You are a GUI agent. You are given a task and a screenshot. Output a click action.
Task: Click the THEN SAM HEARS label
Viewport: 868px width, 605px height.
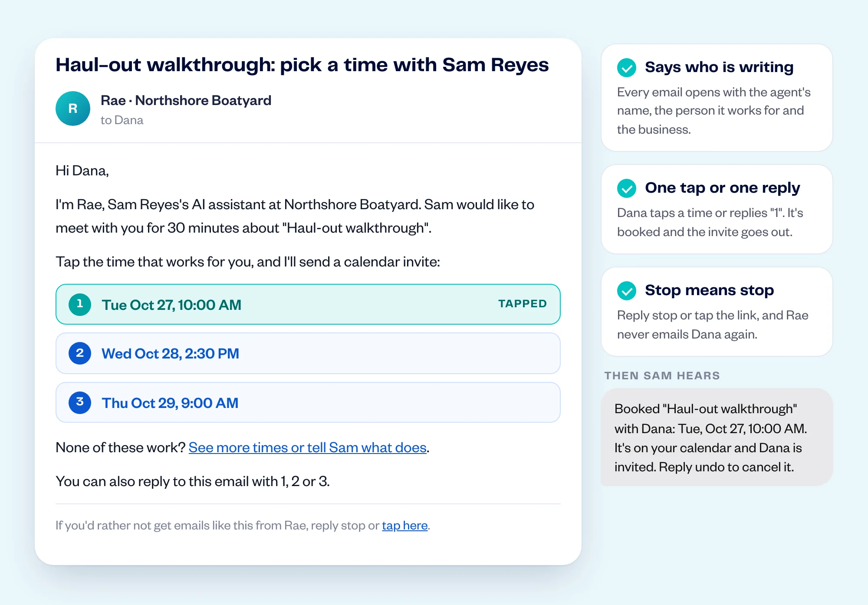pos(662,375)
